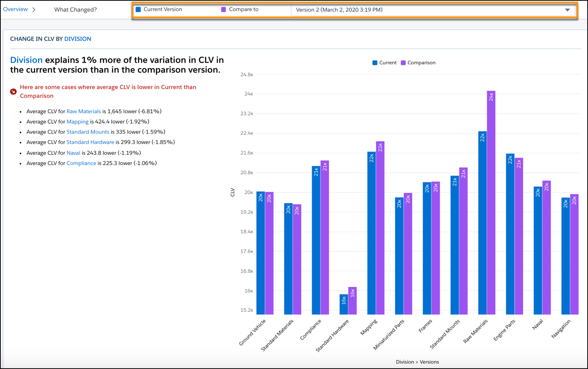Click the version dropdown arrow
The width and height of the screenshot is (588, 369).
[567, 10]
